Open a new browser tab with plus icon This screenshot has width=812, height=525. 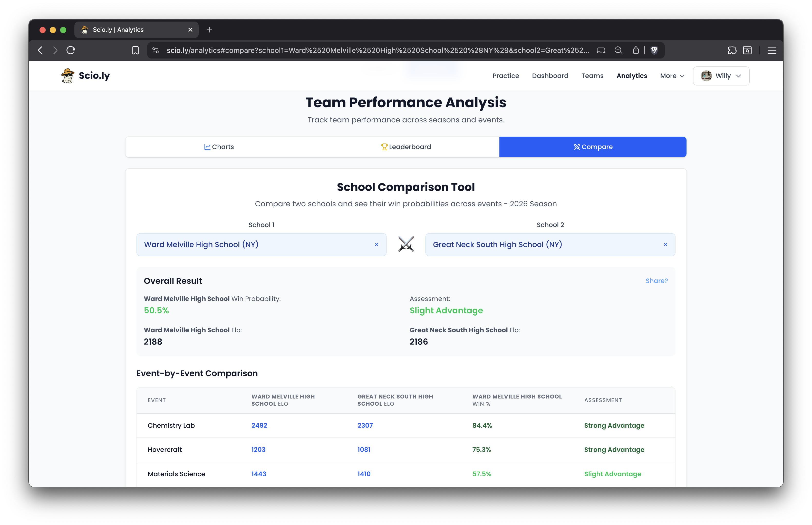209,30
